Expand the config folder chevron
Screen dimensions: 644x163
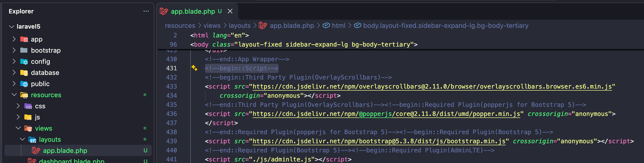pyautogui.click(x=14, y=62)
